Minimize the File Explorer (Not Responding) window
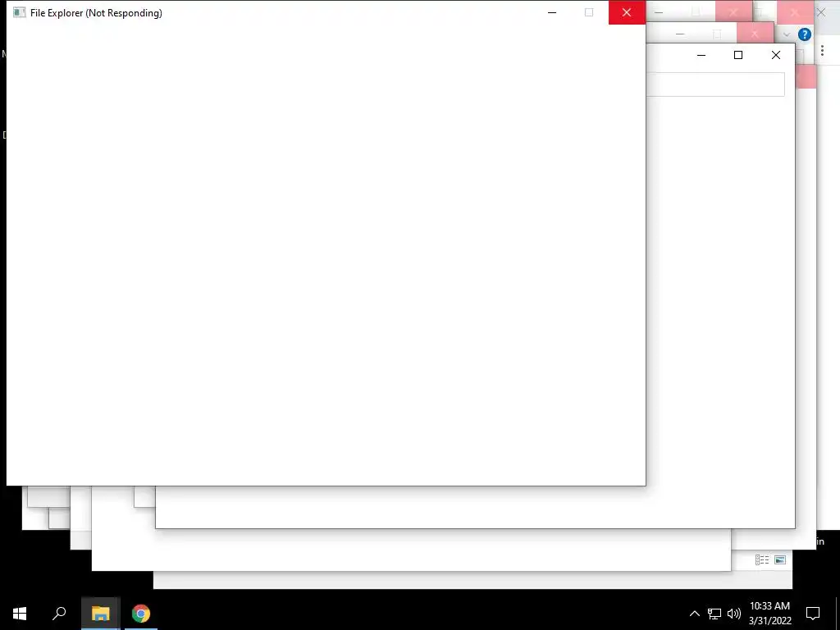 tap(552, 12)
